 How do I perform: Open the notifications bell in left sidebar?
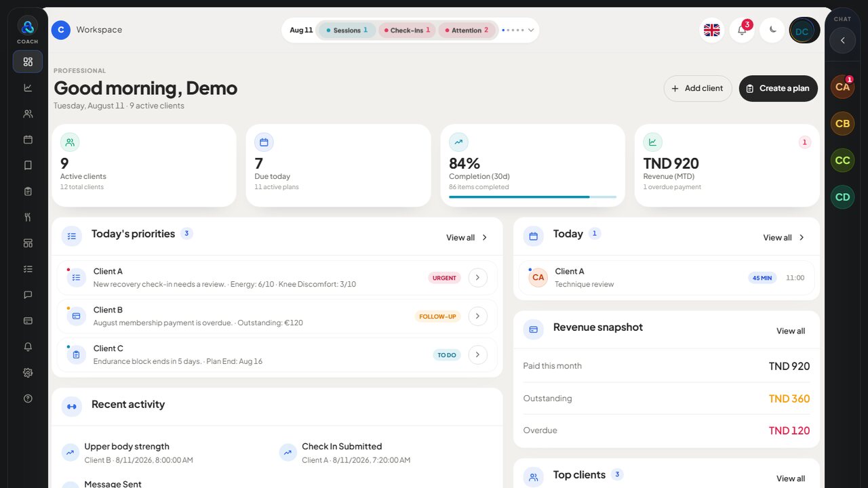coord(28,346)
